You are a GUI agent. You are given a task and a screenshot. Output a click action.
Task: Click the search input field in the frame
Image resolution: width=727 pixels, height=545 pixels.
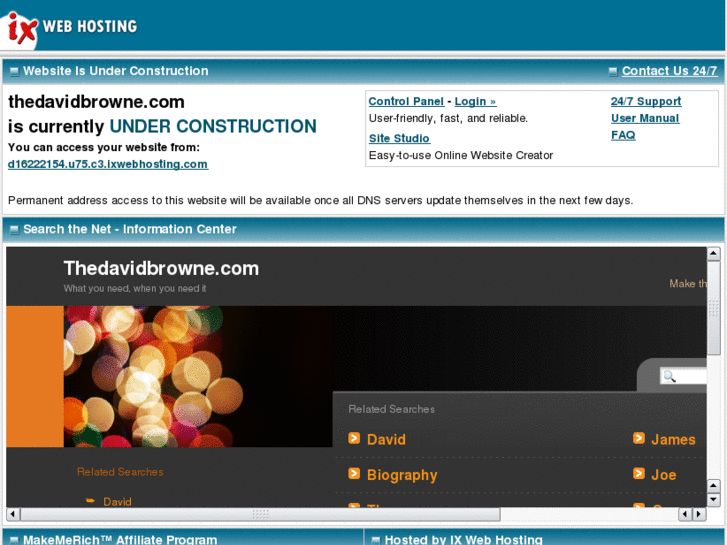coord(683,376)
